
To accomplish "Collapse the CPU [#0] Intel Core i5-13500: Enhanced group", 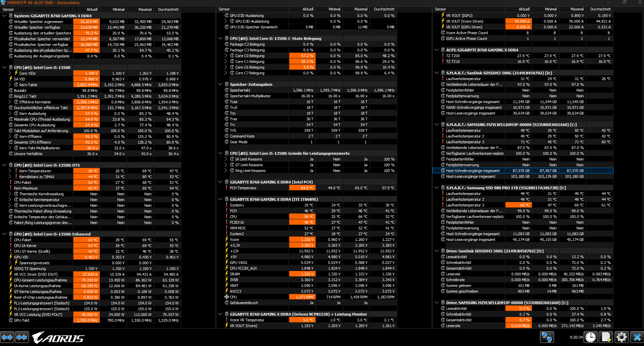I will click(4, 234).
